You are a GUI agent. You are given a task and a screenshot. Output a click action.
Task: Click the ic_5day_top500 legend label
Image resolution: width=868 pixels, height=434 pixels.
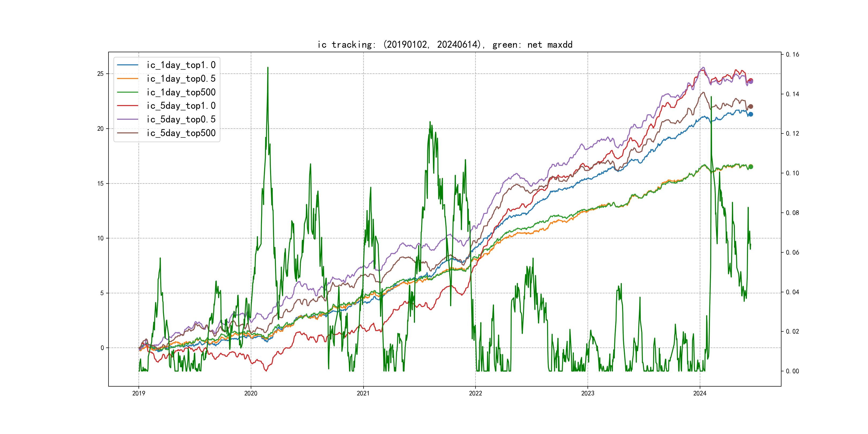(181, 133)
